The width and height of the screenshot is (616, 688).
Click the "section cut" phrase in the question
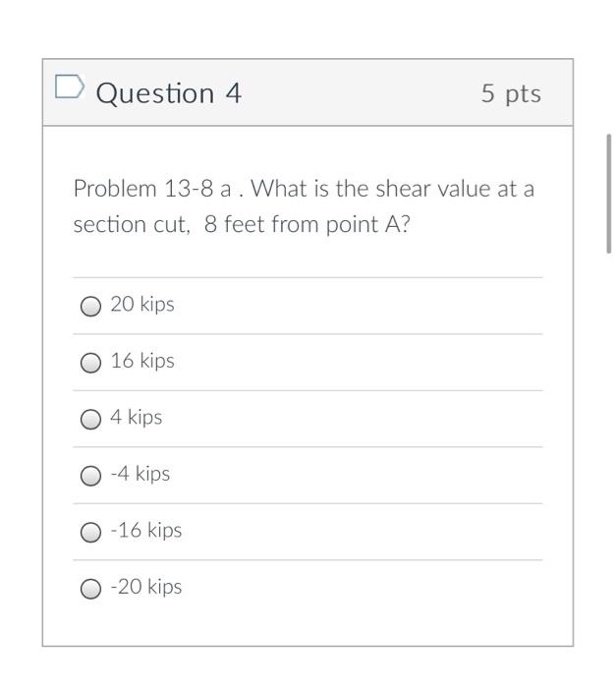tap(131, 225)
